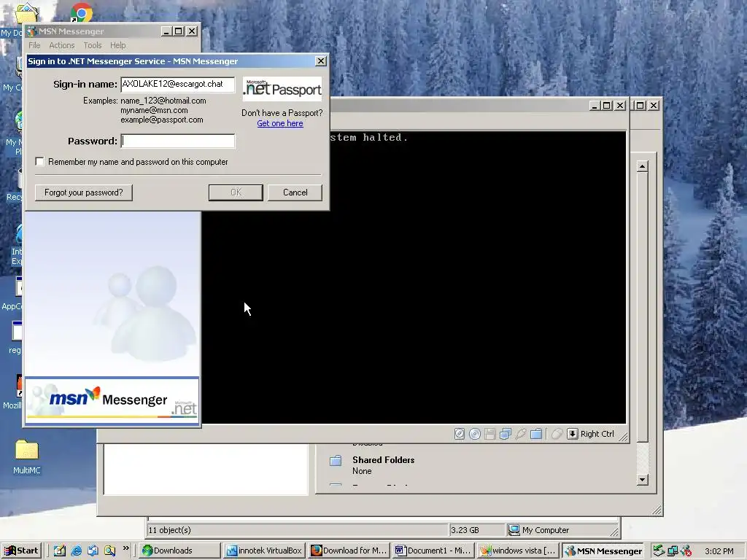
Task: Open the File menu in MSN Messenger
Action: [34, 45]
